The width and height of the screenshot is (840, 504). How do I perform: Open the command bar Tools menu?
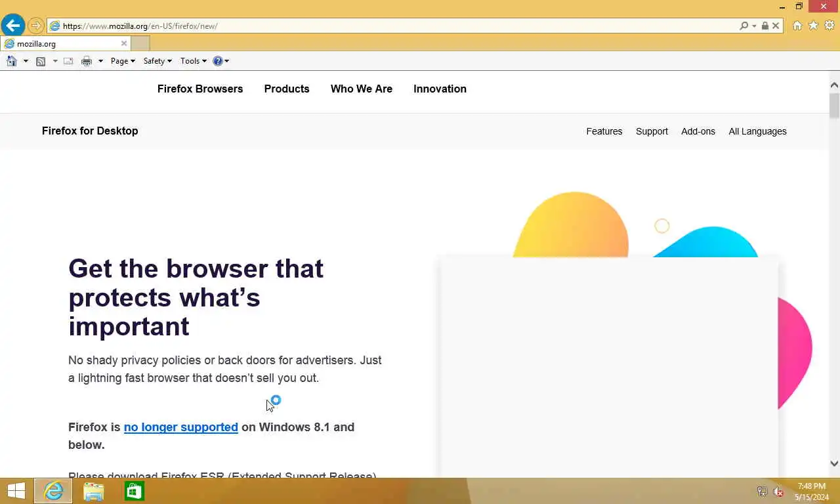point(194,61)
